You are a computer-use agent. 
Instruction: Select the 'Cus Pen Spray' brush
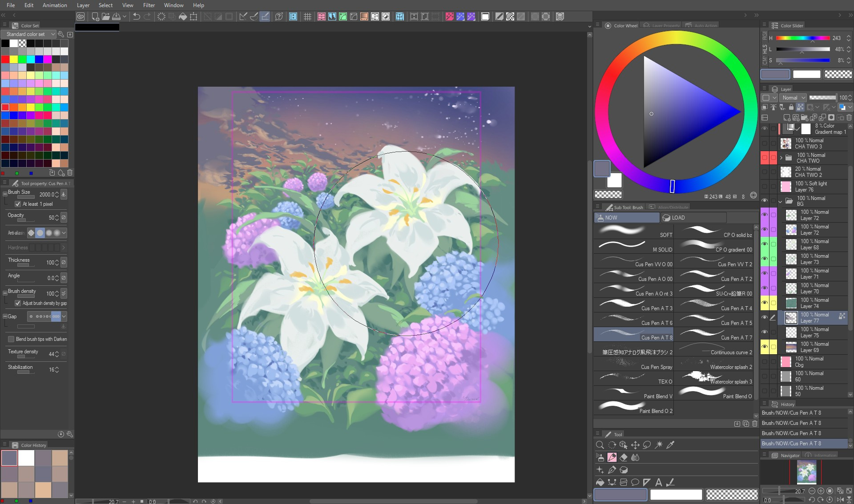pyautogui.click(x=633, y=364)
